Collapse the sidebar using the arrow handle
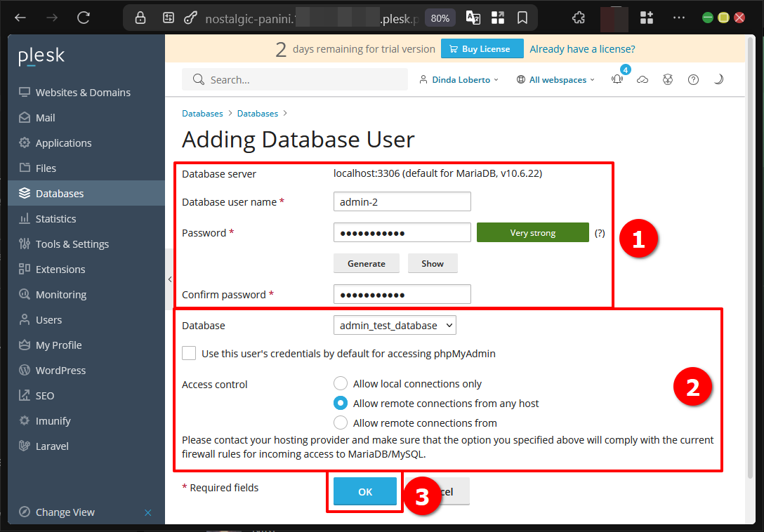The image size is (764, 532). (x=169, y=279)
